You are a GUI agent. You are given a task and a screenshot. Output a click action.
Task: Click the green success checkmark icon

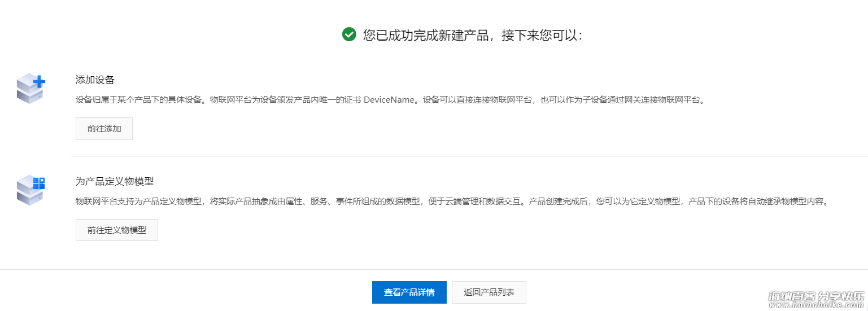[x=349, y=34]
